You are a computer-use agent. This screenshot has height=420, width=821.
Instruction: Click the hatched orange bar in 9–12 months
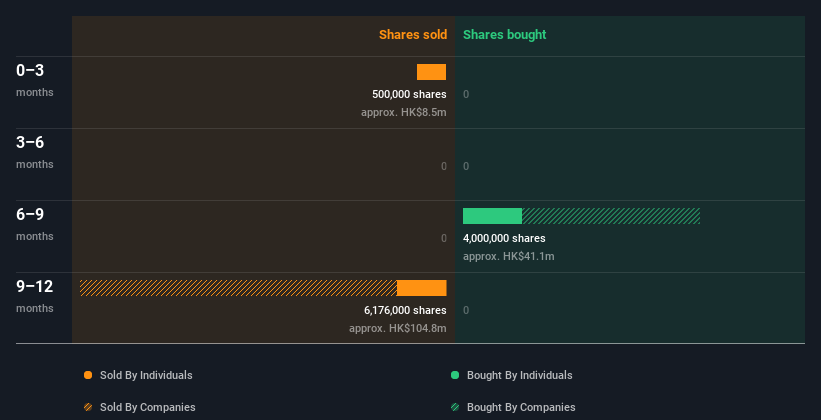238,288
